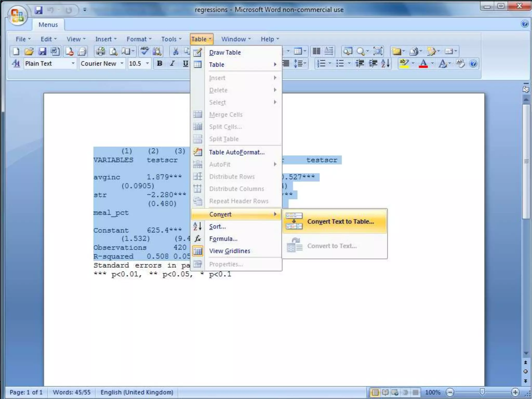Image resolution: width=532 pixels, height=399 pixels.
Task: Toggle Italic formatting button
Action: pos(172,63)
